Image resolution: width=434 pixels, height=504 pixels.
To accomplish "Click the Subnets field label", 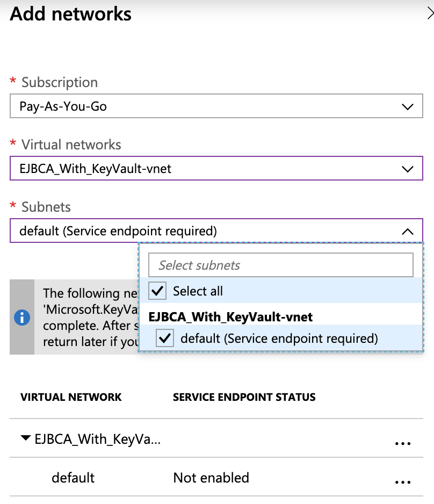I will [46, 207].
